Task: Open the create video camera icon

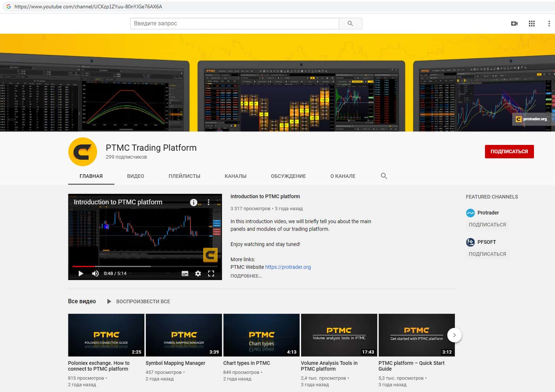Action: pos(514,24)
